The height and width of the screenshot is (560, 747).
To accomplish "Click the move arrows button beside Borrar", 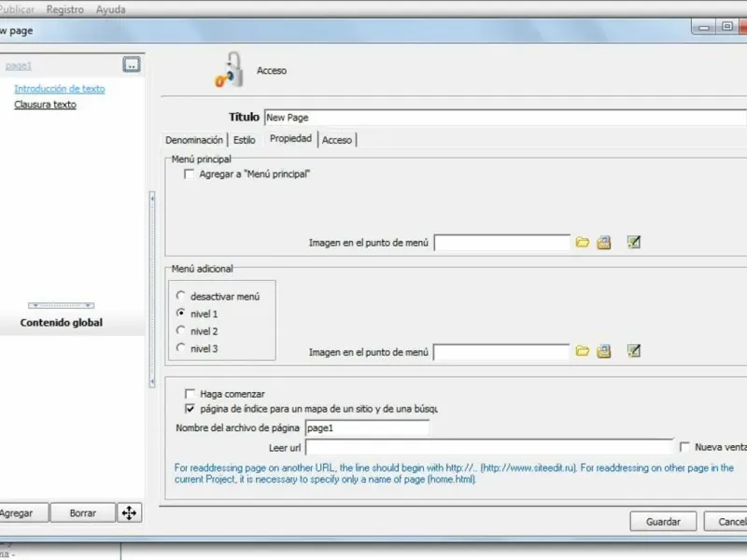I will [x=129, y=512].
